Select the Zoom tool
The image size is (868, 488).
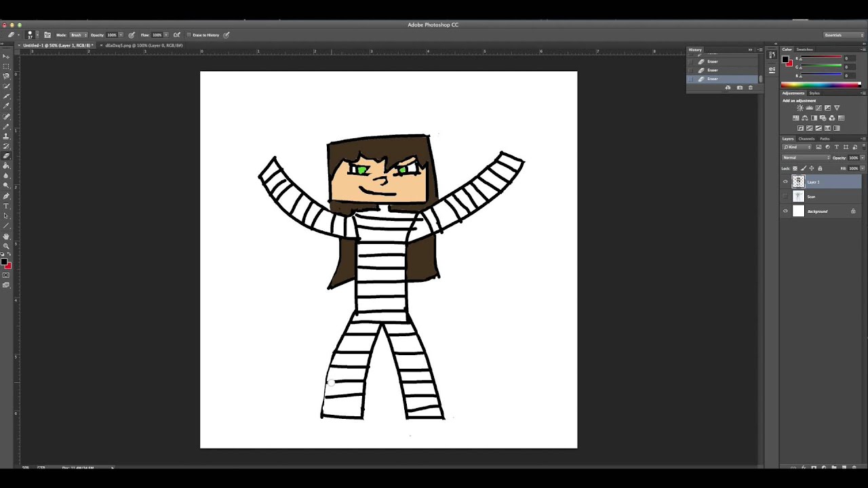6,246
